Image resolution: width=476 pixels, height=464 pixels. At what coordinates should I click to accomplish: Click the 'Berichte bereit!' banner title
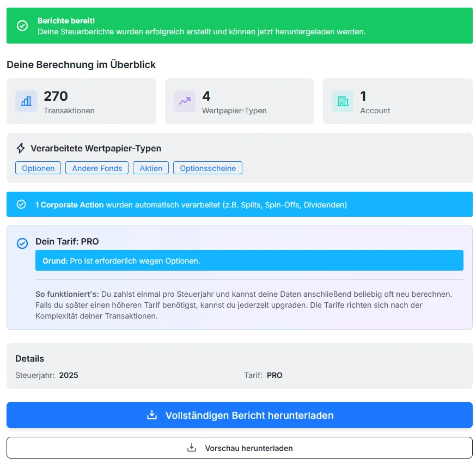(66, 21)
